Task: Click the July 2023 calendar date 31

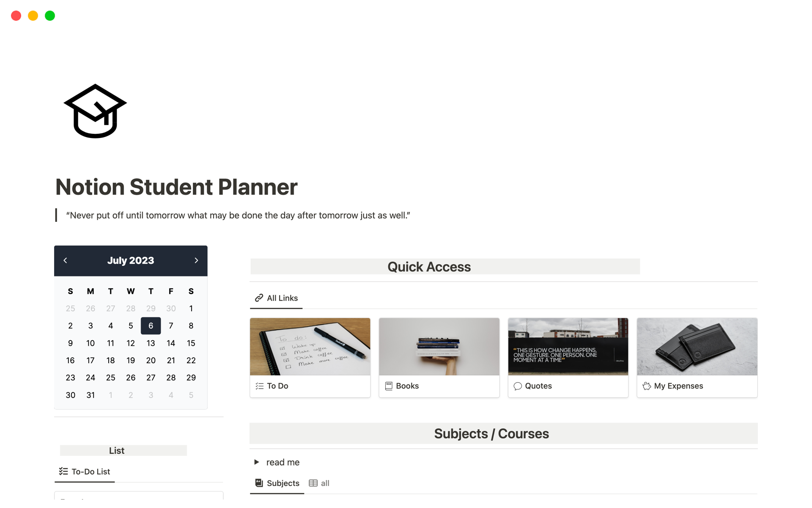Action: 91,395
